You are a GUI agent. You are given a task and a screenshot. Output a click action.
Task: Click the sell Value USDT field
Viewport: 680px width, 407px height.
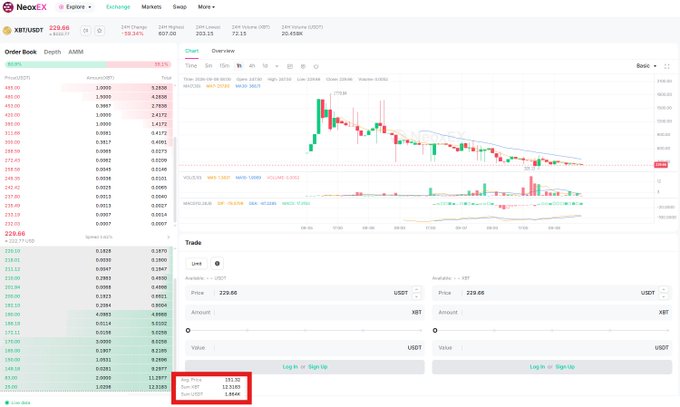coord(552,348)
